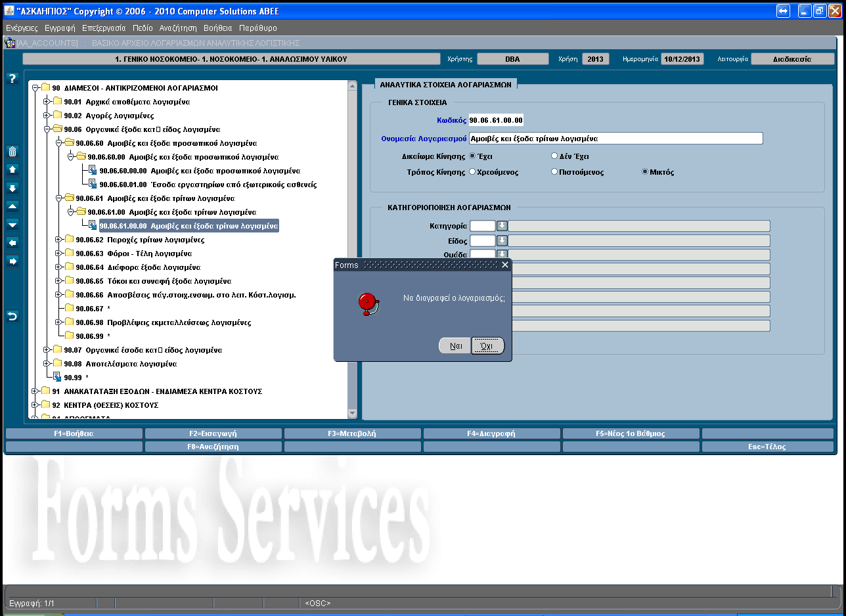Select ΑΝΑΛΥΤΙΚΑ ΣΤΟΙΧΕΙΑ ΛΟΓΑΡΙΑΣΜΩΝ tab
846x616 pixels.
[x=445, y=84]
